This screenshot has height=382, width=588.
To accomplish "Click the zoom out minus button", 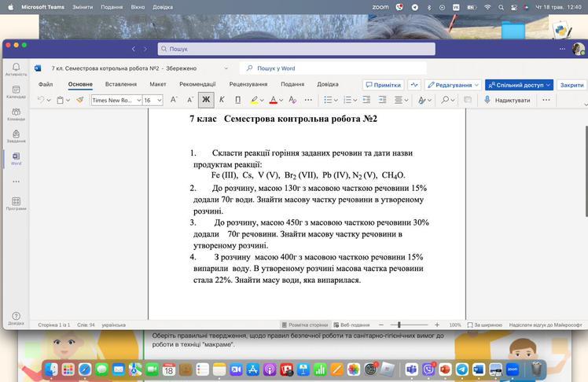I will pyautogui.click(x=381, y=325).
